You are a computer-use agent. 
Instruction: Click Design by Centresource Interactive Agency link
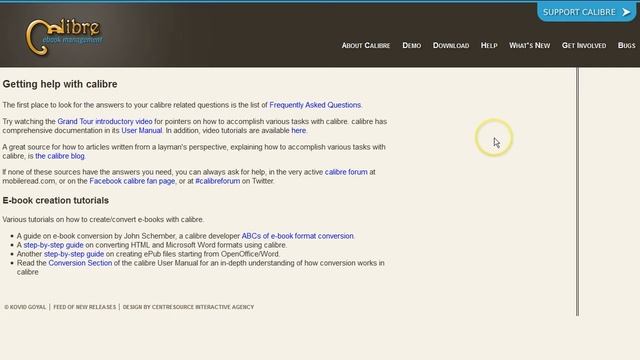(x=188, y=307)
